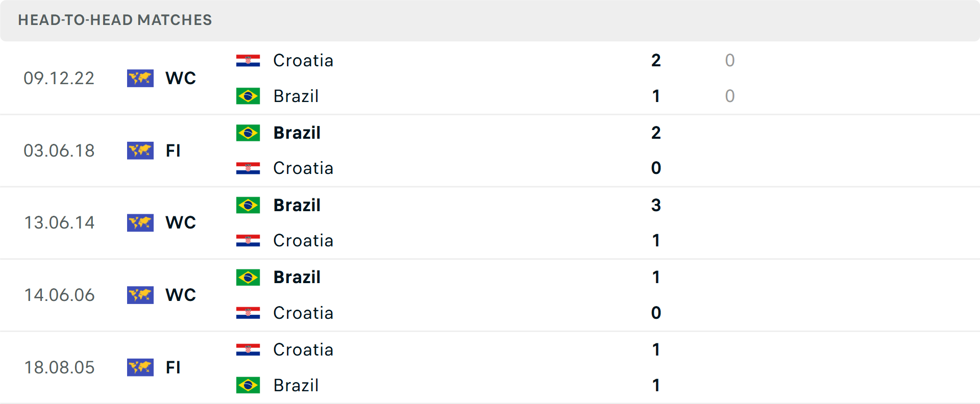Click the WC globe icon next to 13.06.14

(140, 223)
